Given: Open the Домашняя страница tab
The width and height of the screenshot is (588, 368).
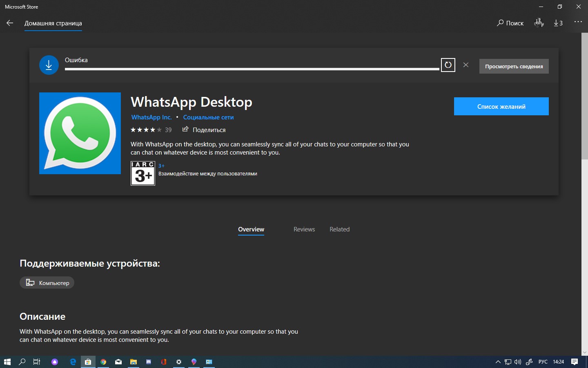Looking at the screenshot, I should coord(53,23).
